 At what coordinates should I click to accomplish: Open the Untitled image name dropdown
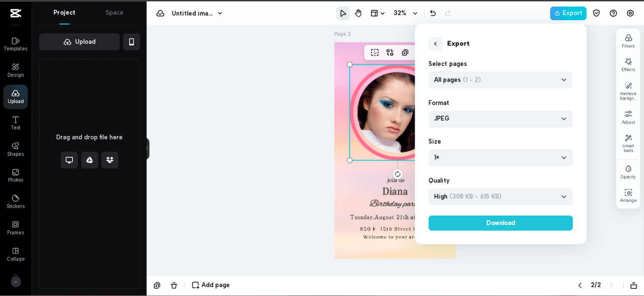[x=197, y=13]
